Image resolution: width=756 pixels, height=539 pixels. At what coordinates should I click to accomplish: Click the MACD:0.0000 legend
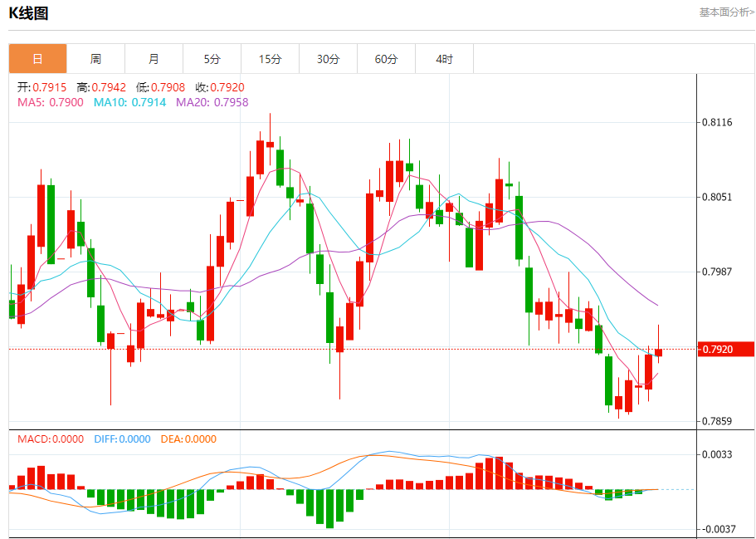(51, 439)
